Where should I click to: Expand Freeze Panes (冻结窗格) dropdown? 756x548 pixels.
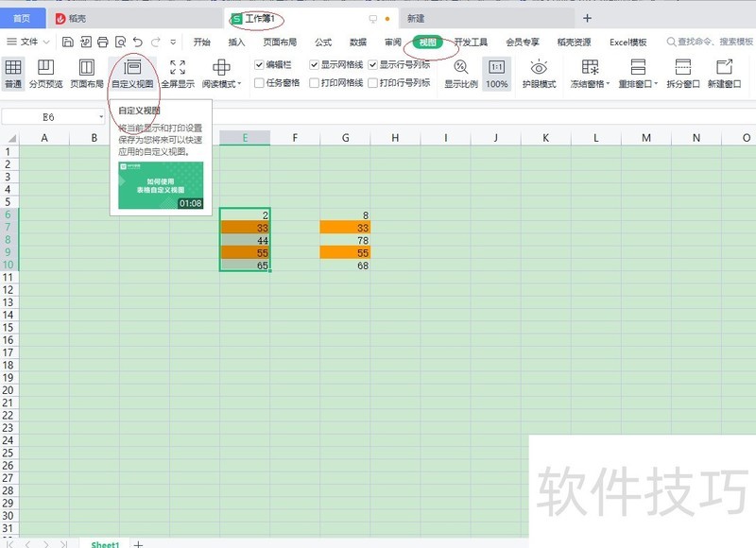[590, 73]
